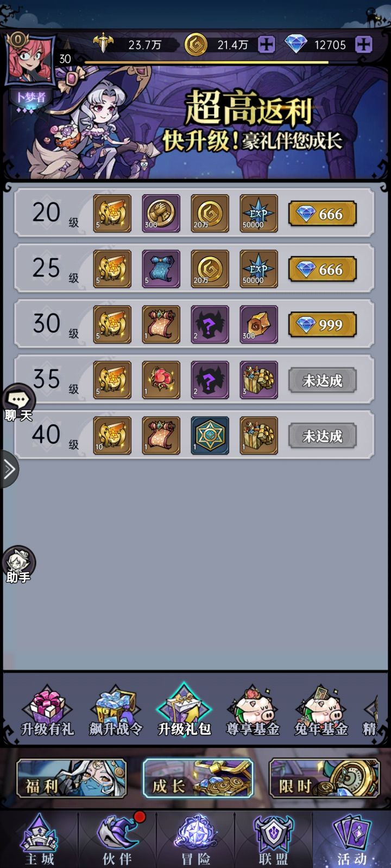
Task: Go to 主城 in the bottom navigation
Action: pos(39,840)
